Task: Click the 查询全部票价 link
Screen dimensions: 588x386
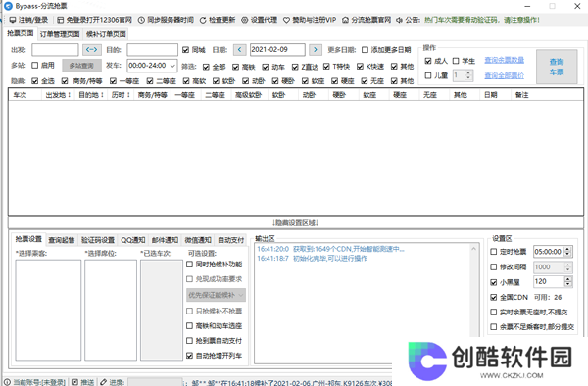Action: tap(505, 76)
